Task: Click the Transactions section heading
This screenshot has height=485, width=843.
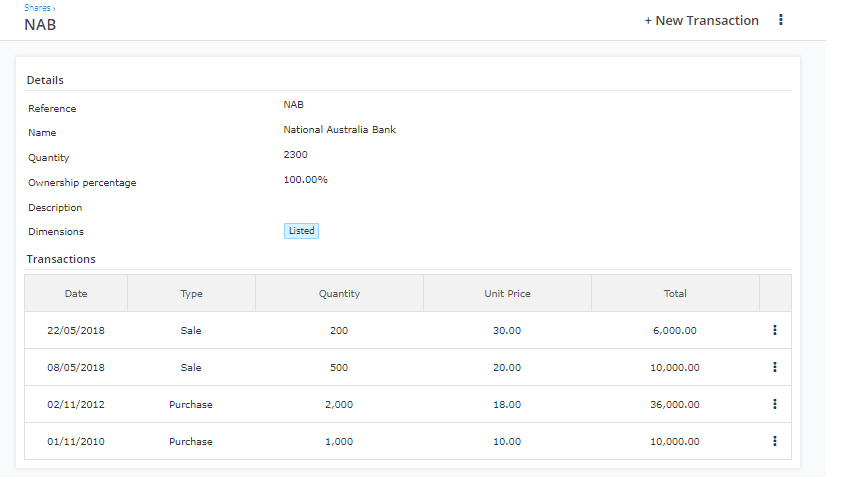Action: click(61, 259)
